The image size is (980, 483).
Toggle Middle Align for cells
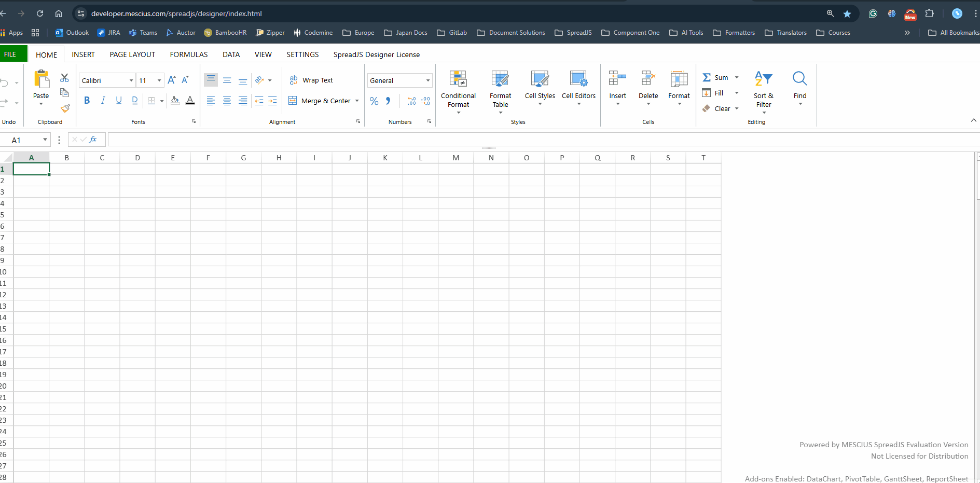[x=227, y=80]
